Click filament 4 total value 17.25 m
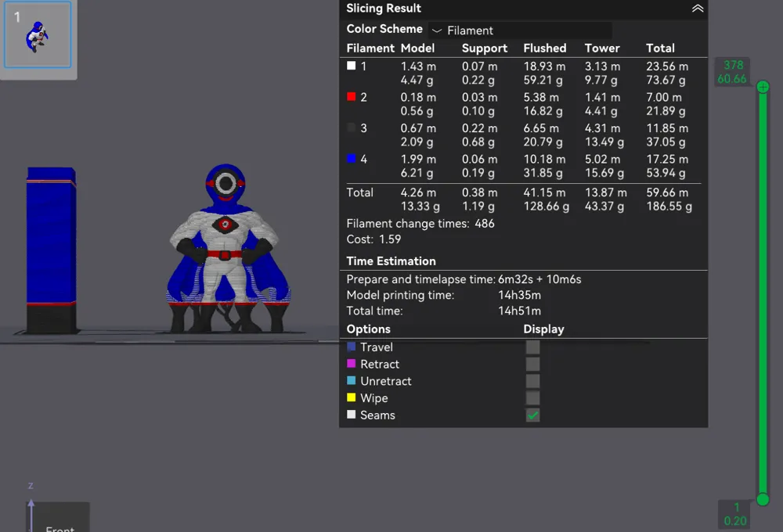Image resolution: width=783 pixels, height=532 pixels. [x=667, y=159]
